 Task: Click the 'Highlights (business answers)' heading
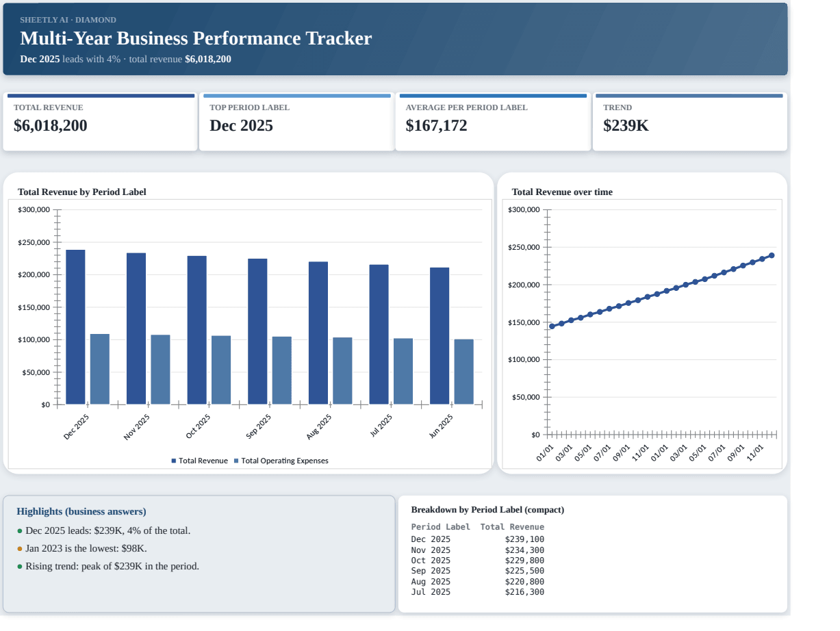tap(81, 512)
